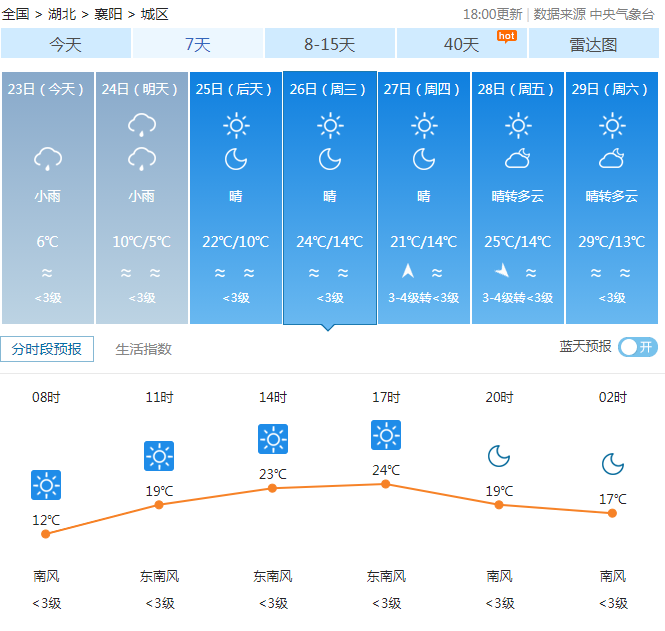Screen dimensions: 665x631
Task: Click the sun icon on the 25th card
Action: click(236, 125)
